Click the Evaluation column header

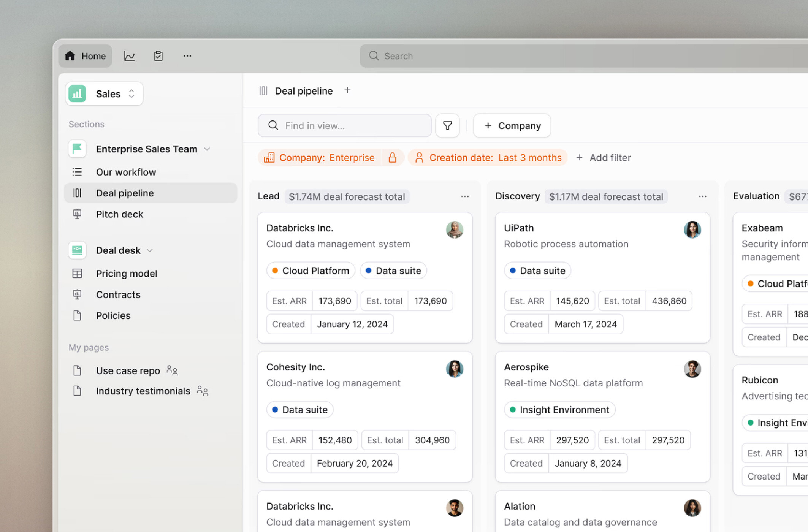(x=756, y=196)
